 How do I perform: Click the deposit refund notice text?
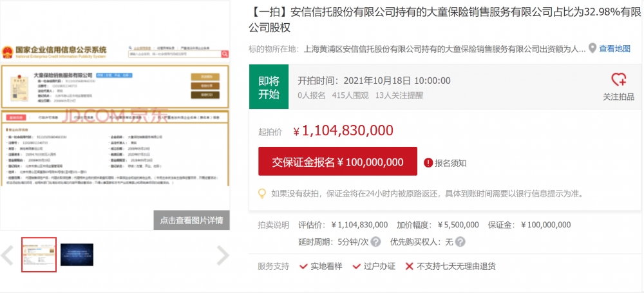pos(427,194)
